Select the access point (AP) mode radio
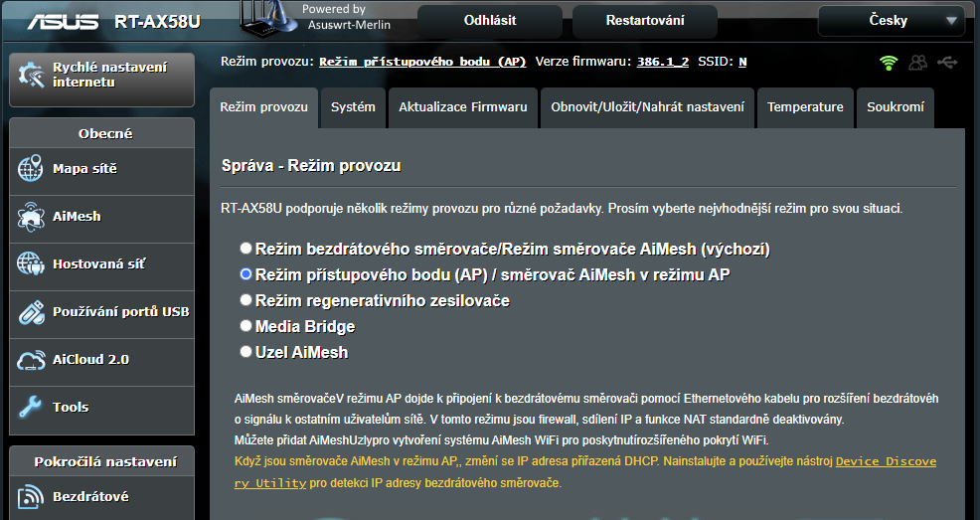980x520 pixels. pyautogui.click(x=246, y=273)
